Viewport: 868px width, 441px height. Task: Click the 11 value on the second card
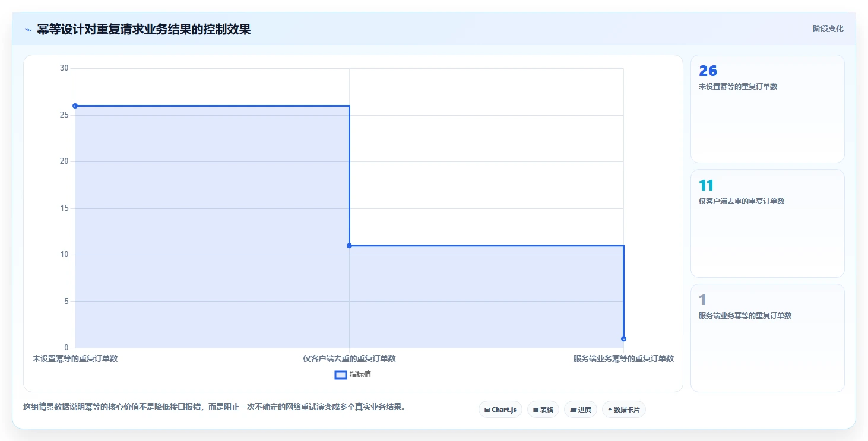pyautogui.click(x=707, y=186)
